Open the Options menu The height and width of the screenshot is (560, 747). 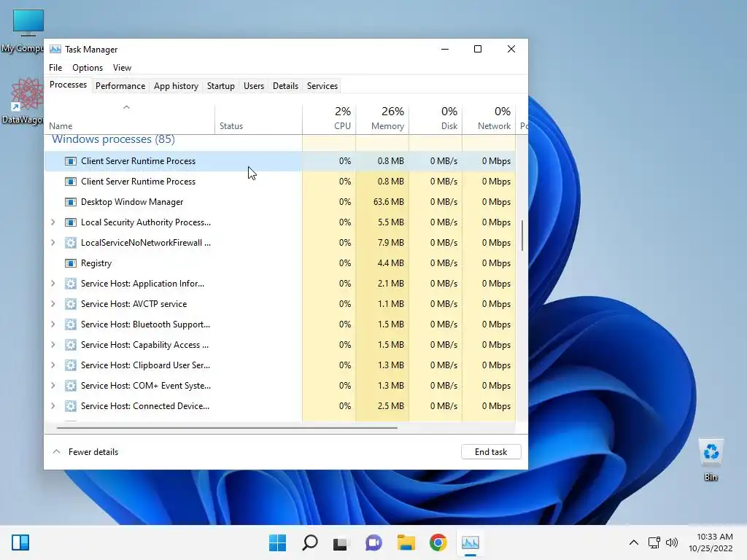tap(88, 68)
